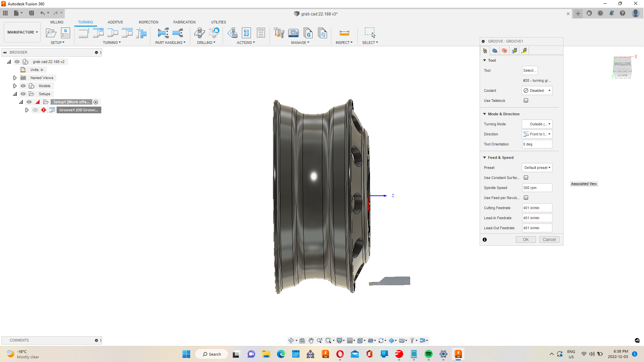Viewport: 644px width, 362px height.
Task: Open the Passes tab in Groove dialog
Action: pyautogui.click(x=514, y=51)
